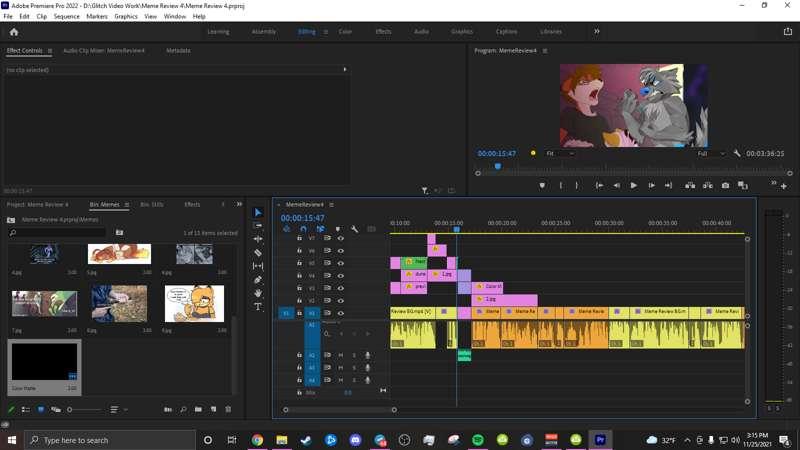The width and height of the screenshot is (800, 450).
Task: Enable voice-over record on A4 microphone
Action: 367,380
